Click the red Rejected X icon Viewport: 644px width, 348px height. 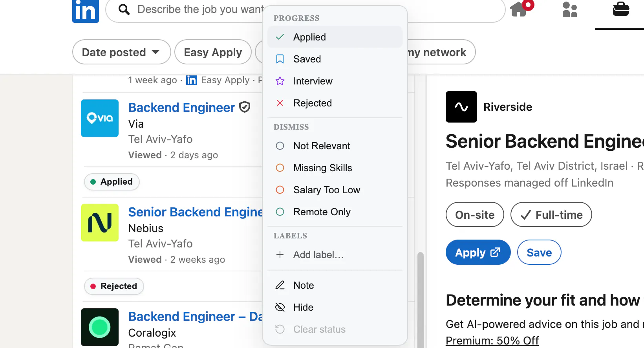coord(280,103)
